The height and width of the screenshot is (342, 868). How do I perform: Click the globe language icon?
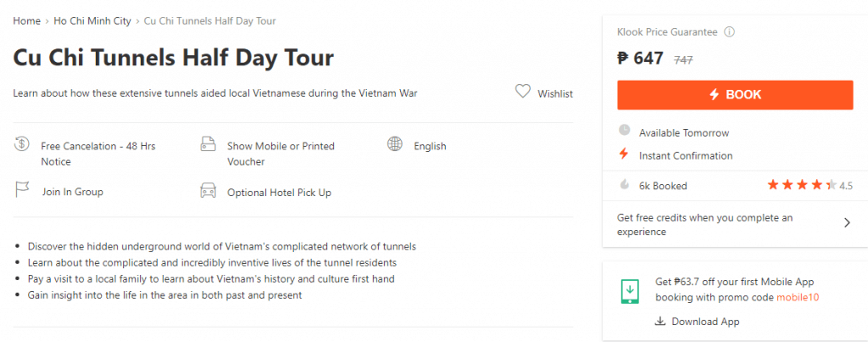[x=395, y=144]
